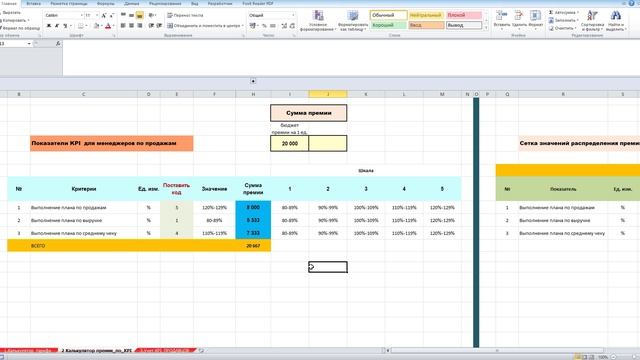Click Format Painter (Формат по образцу)
Image resolution: width=640 pixels, height=360 pixels.
(x=20, y=28)
